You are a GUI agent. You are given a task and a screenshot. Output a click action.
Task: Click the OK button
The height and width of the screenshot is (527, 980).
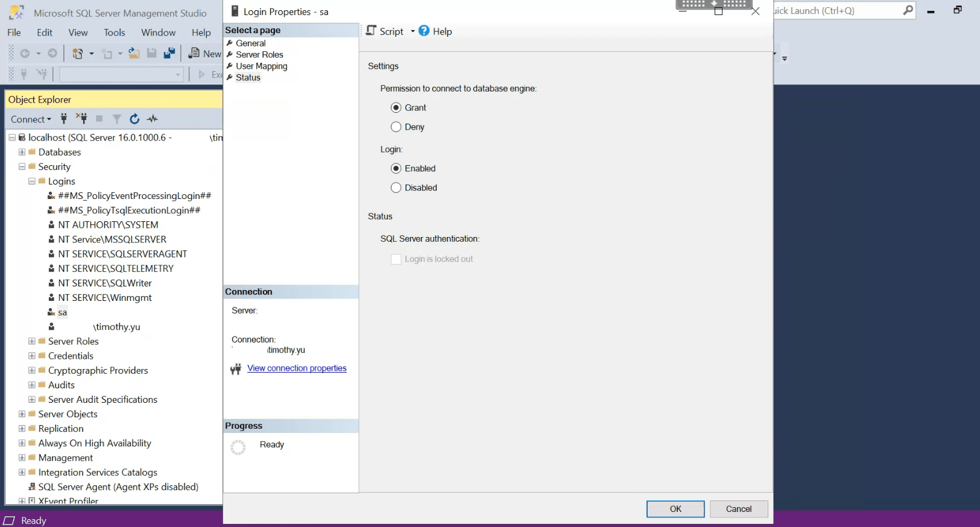click(x=675, y=509)
